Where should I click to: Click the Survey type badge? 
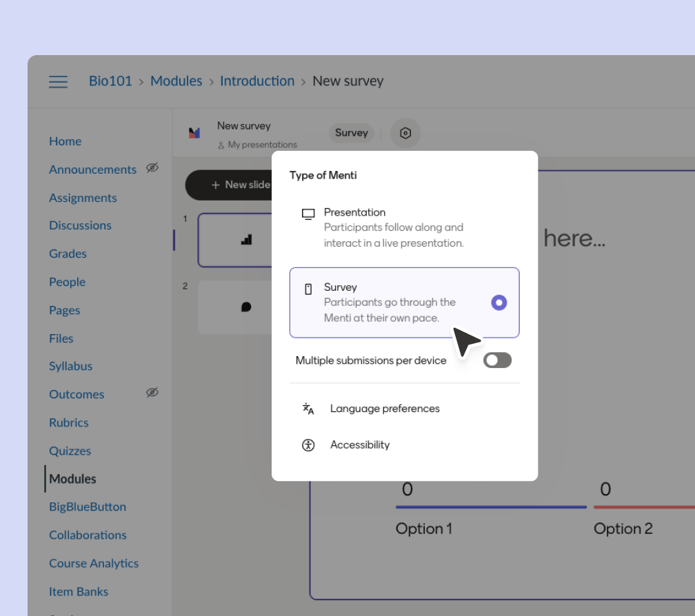click(352, 133)
